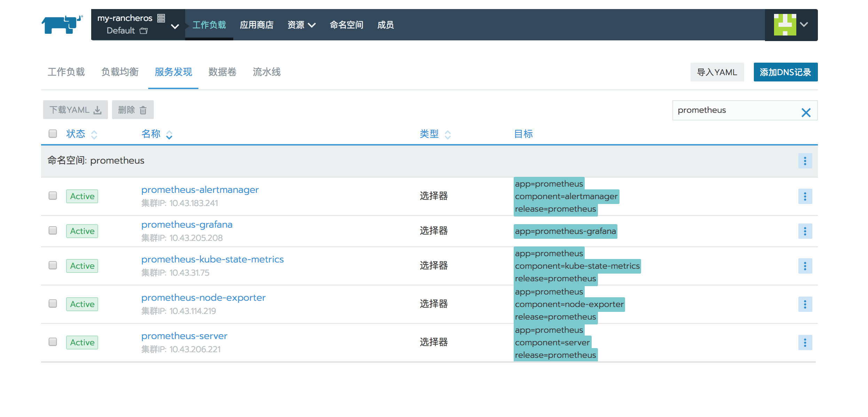This screenshot has width=868, height=417.
Task: Open the prometheus namespace group actions menu
Action: [805, 161]
